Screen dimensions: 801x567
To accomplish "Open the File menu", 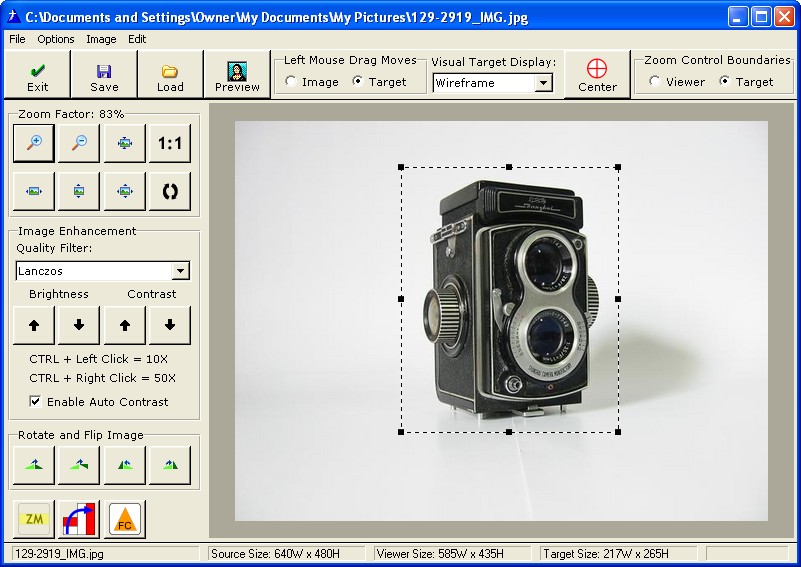I will (x=17, y=39).
